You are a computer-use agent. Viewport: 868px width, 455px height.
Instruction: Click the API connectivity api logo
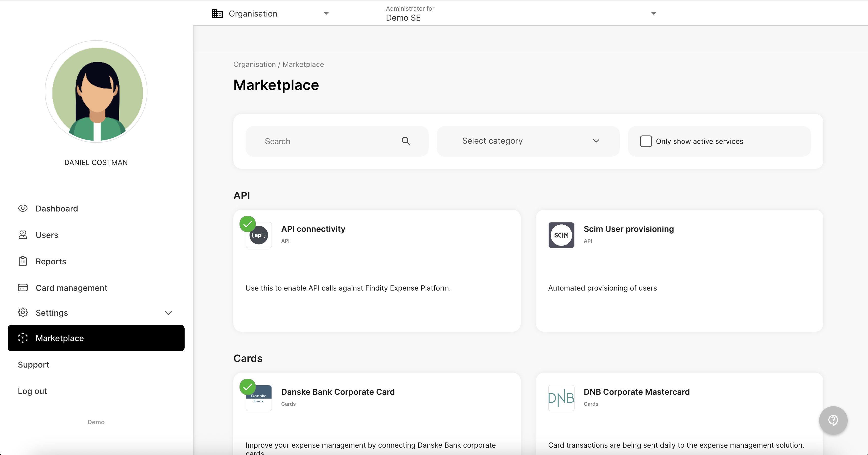point(259,235)
